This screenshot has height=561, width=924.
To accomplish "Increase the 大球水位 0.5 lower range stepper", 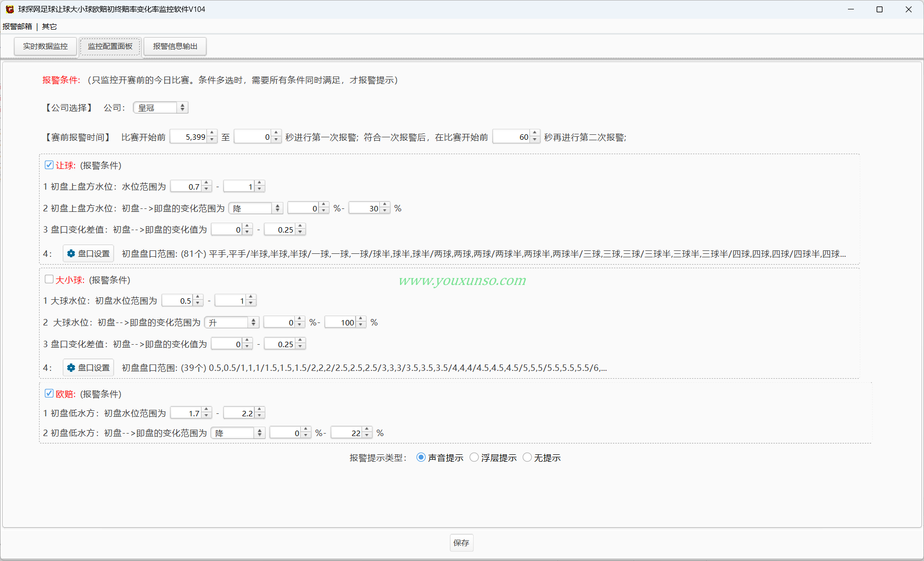I will (x=198, y=297).
